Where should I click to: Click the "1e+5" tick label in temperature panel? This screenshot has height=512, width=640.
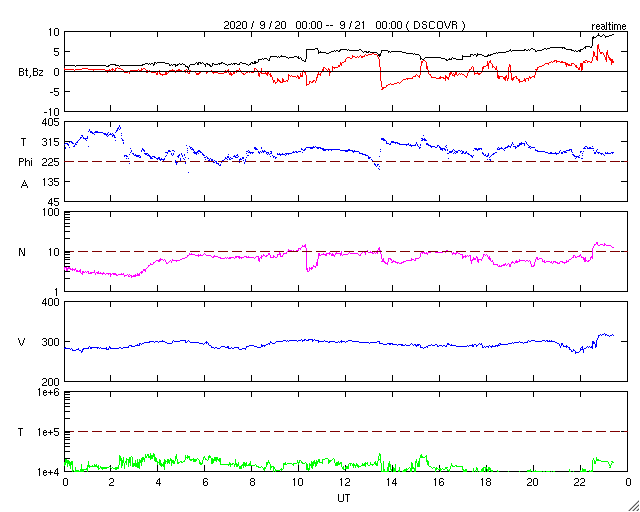pyautogui.click(x=49, y=432)
